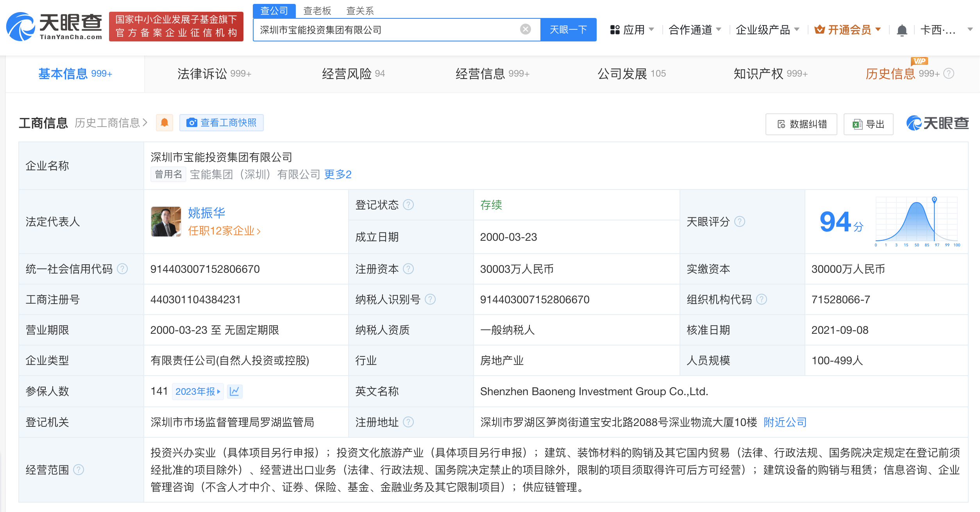Open the notification bell in the top bar
The image size is (980, 512).
(x=902, y=30)
